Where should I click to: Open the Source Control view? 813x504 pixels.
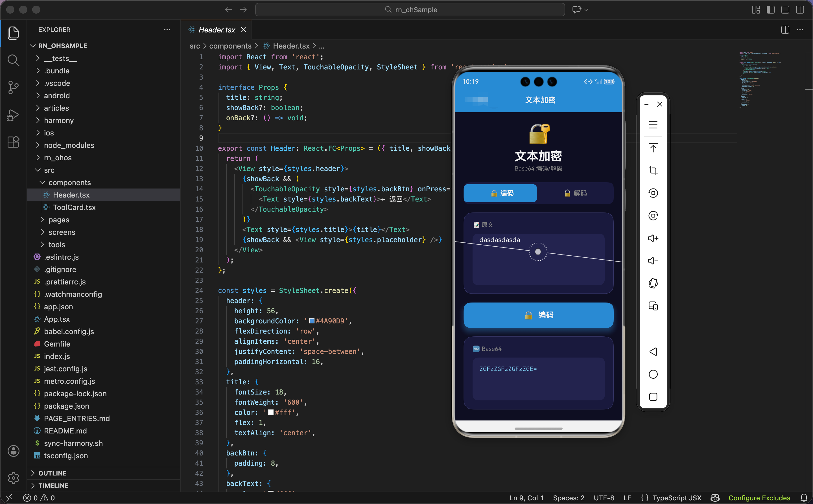[13, 88]
